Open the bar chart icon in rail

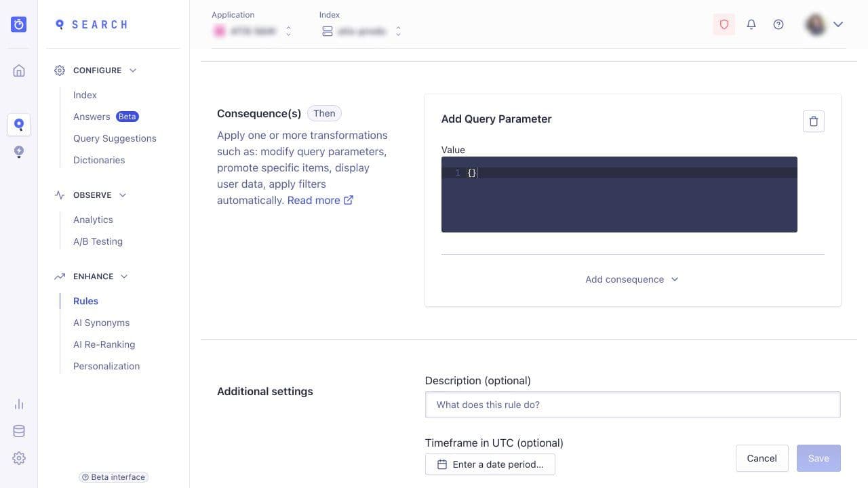pos(19,404)
